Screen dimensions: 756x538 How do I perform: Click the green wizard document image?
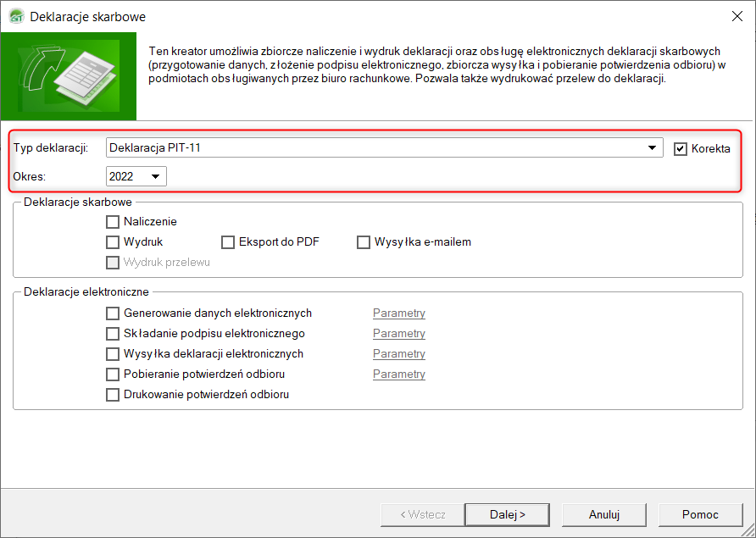[69, 76]
